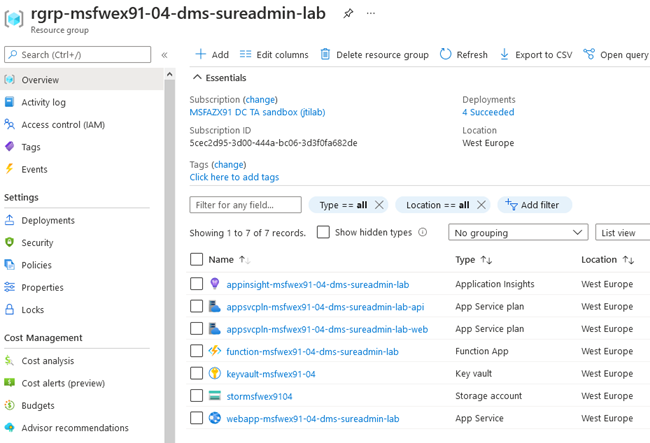Image resolution: width=650 pixels, height=443 pixels.
Task: Click the Export to CSV download icon
Action: pyautogui.click(x=504, y=54)
